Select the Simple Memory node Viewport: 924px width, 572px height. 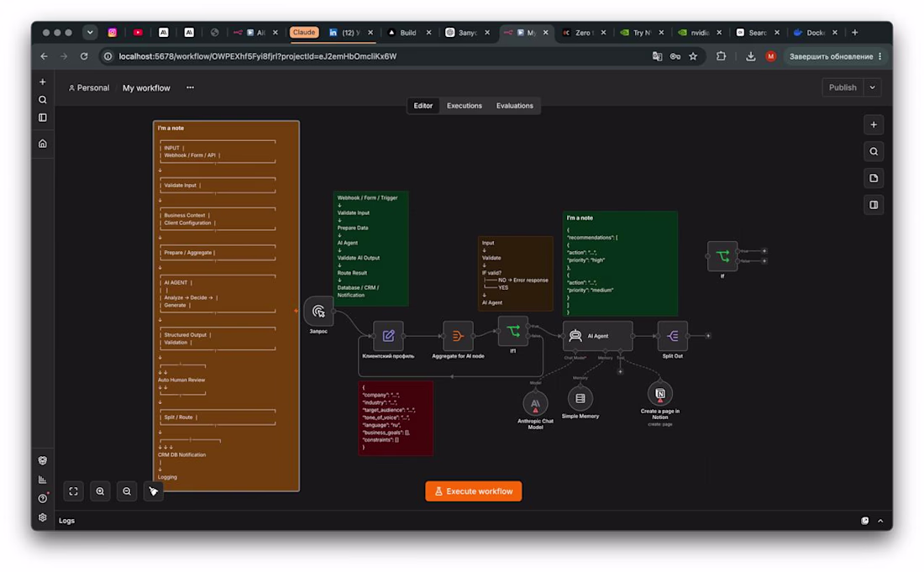pos(580,399)
